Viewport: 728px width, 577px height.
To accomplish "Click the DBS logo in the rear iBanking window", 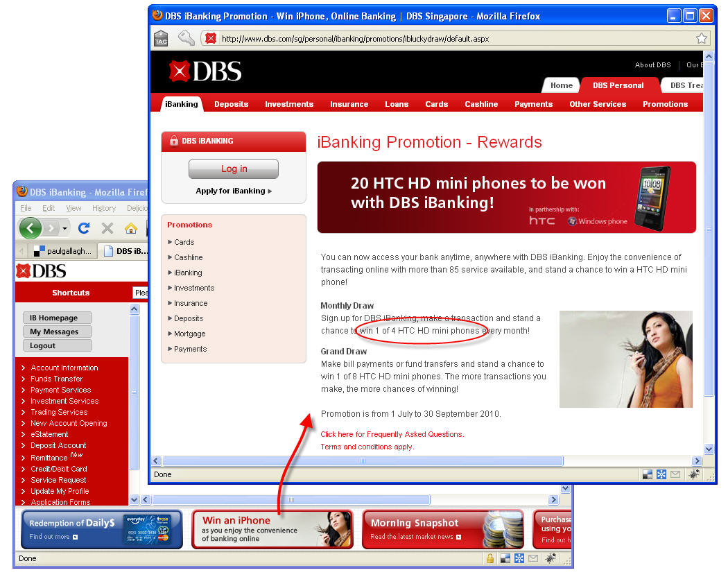I will (x=41, y=271).
